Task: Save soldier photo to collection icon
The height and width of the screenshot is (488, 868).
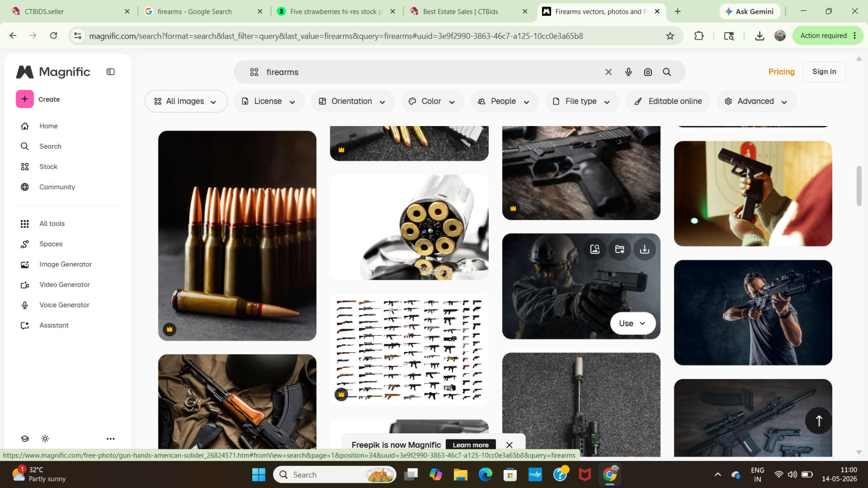Action: point(620,249)
